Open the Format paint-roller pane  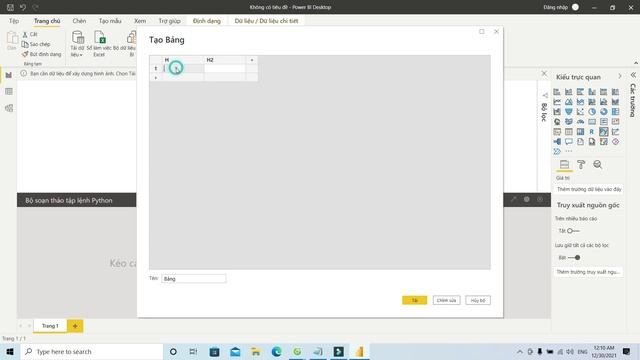click(581, 164)
